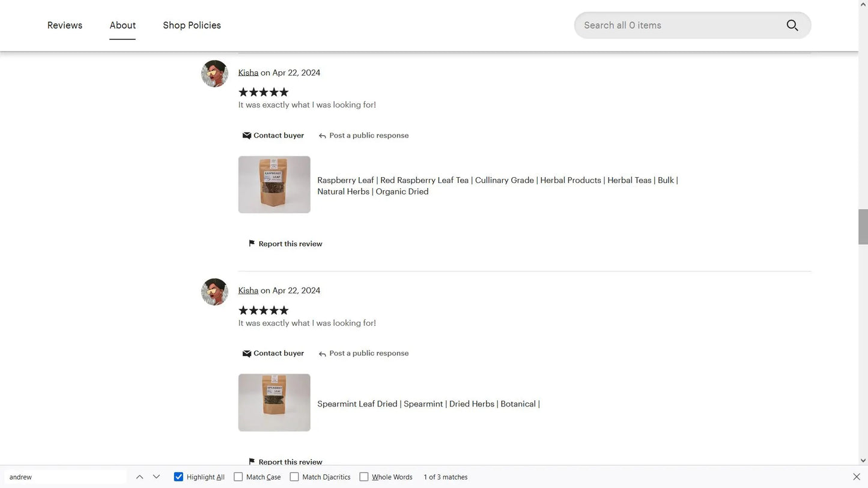The image size is (868, 488).
Task: Uncheck the Highlight All checkbox
Action: click(178, 477)
